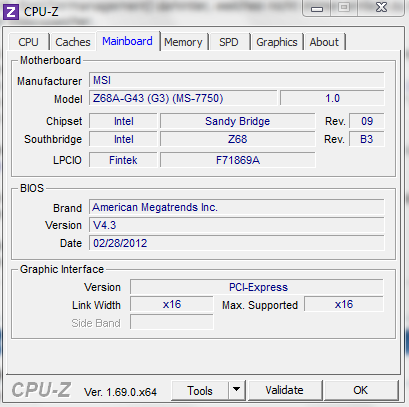The image size is (409, 407).
Task: Click the LPCIO F71869A value
Action: click(x=238, y=160)
